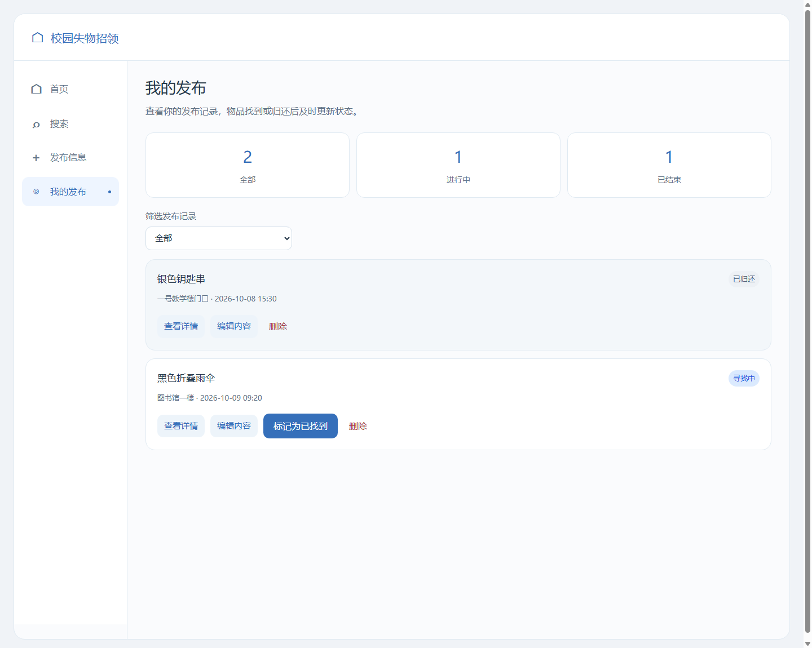
Task: Edit content of 银色钥匙串 post
Action: 234,326
